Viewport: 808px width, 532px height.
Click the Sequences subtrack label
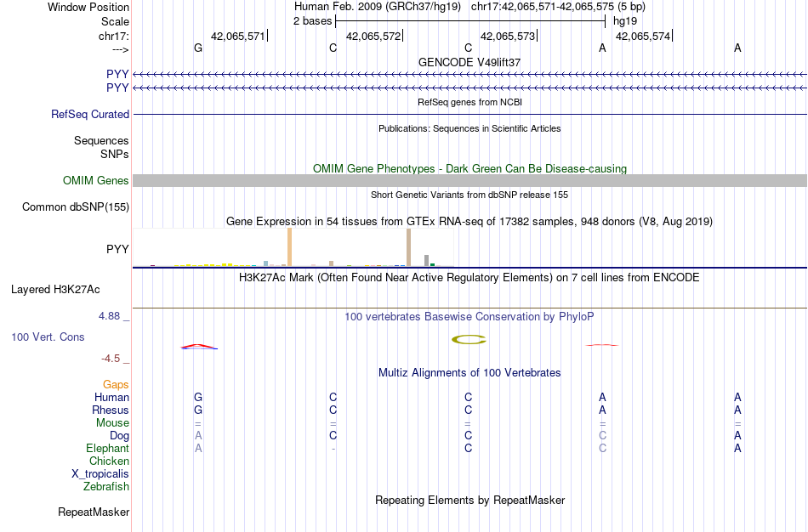(101, 140)
